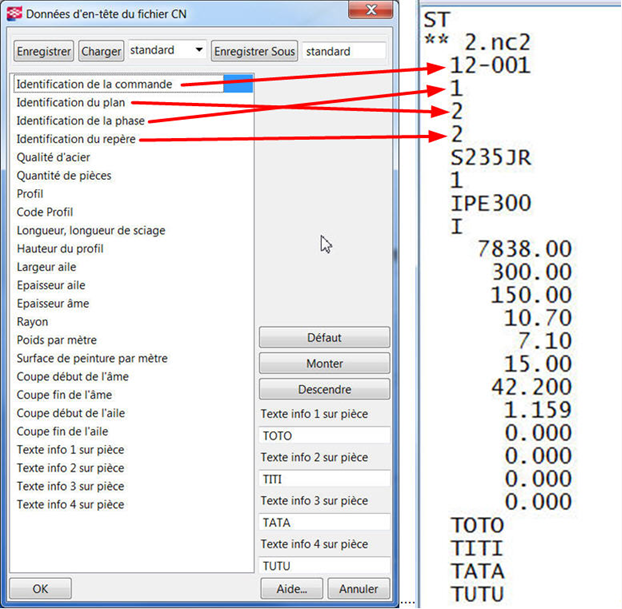Click 10.70 value in NC file

(x=538, y=317)
